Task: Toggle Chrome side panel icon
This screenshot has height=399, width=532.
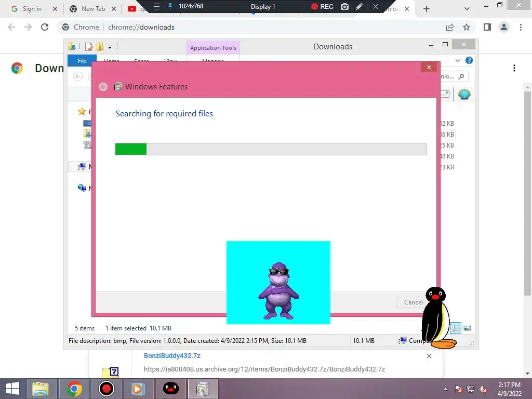Action: (x=487, y=27)
